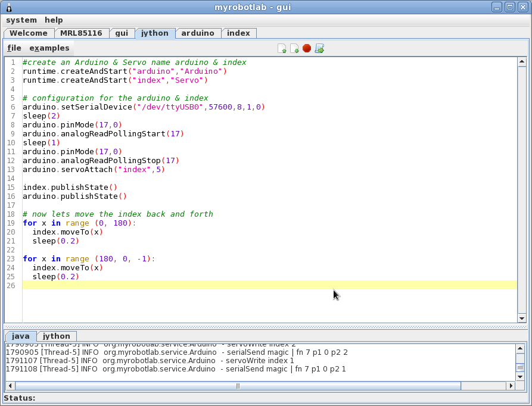Click the 'sleep(2)' line
532x406 pixels.
pos(41,116)
